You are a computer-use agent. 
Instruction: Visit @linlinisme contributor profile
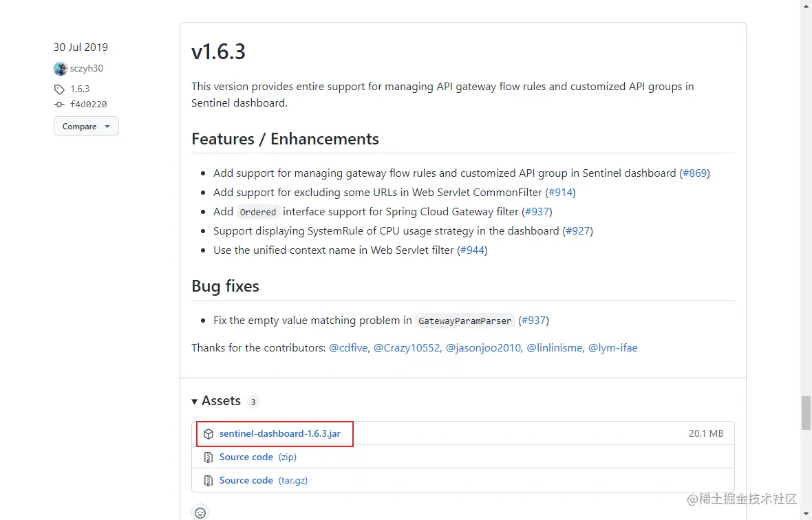554,348
